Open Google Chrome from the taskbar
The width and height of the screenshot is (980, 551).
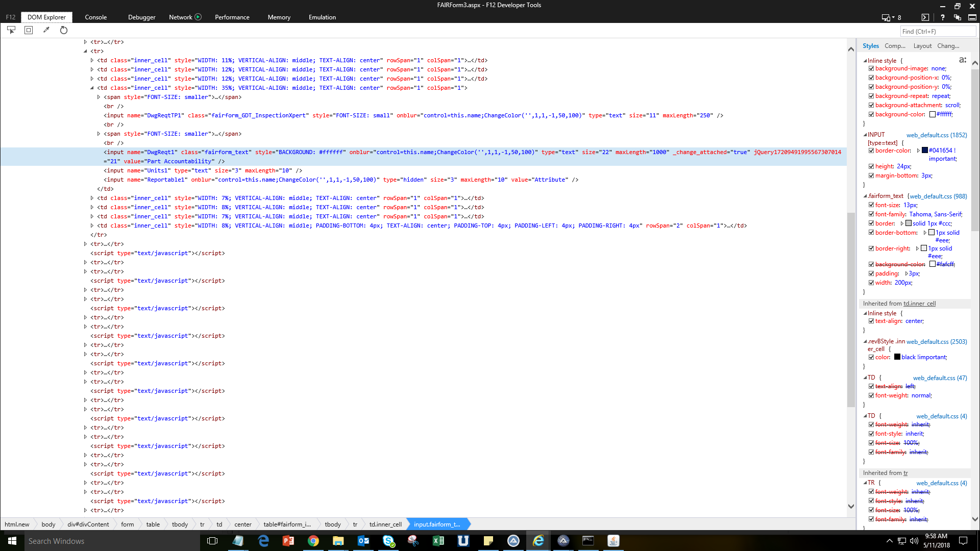click(x=313, y=541)
